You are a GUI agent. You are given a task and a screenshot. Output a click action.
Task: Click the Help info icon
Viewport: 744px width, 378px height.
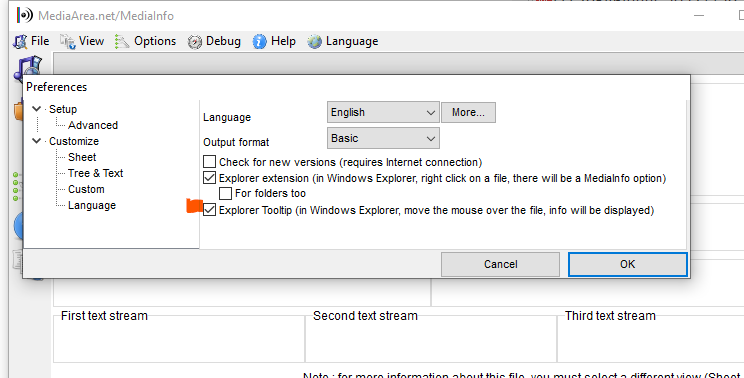click(260, 42)
